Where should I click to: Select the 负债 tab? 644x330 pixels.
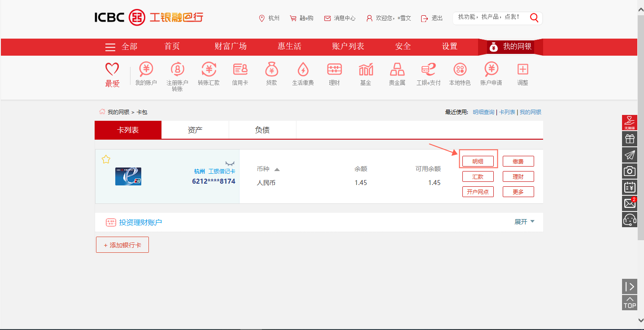(262, 129)
